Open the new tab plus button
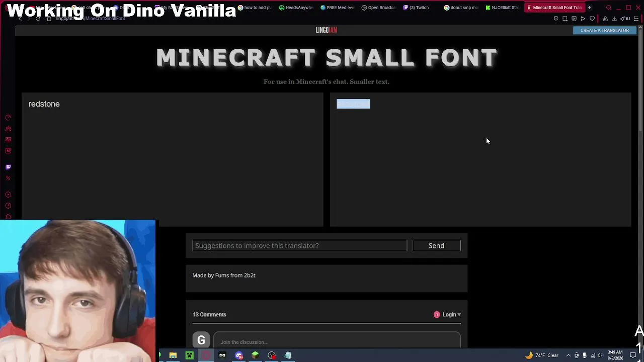The height and width of the screenshot is (362, 644). [589, 8]
